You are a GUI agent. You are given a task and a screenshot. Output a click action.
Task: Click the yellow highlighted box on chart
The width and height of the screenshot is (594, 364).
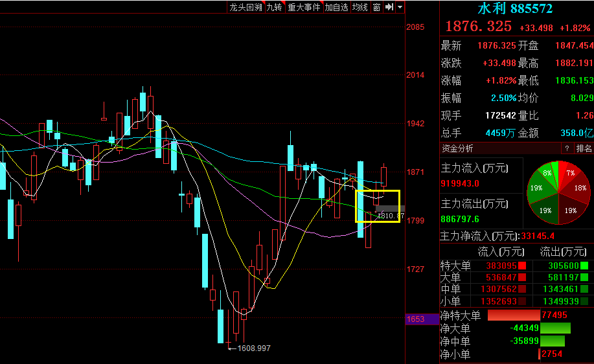378,206
